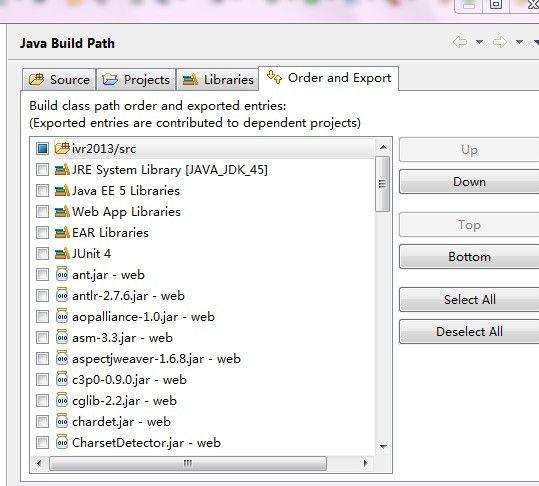Check the JRE System Library checkbox
The height and width of the screenshot is (486, 539).
[43, 170]
